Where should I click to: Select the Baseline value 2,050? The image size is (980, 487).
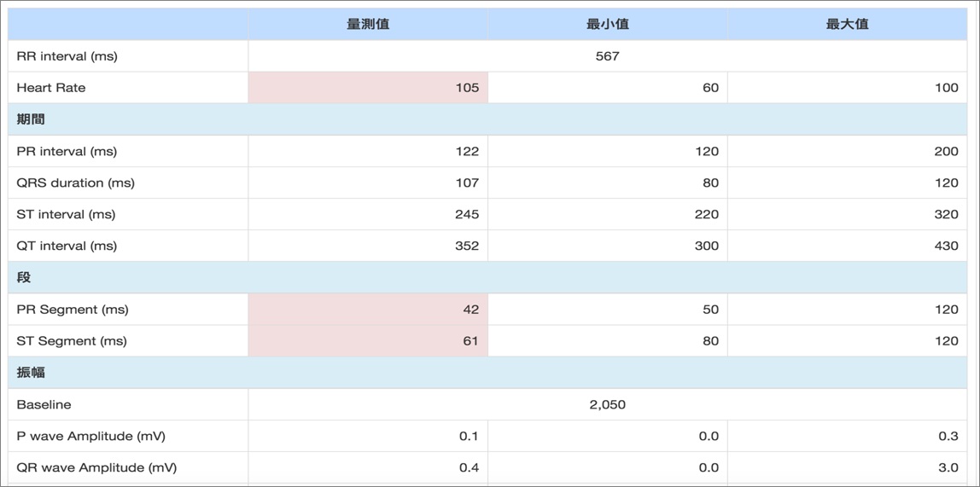(x=607, y=404)
